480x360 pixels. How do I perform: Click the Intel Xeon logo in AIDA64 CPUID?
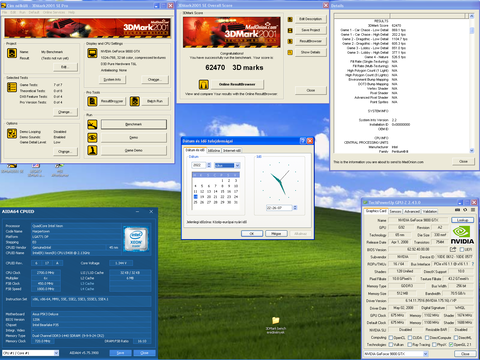pos(136,239)
